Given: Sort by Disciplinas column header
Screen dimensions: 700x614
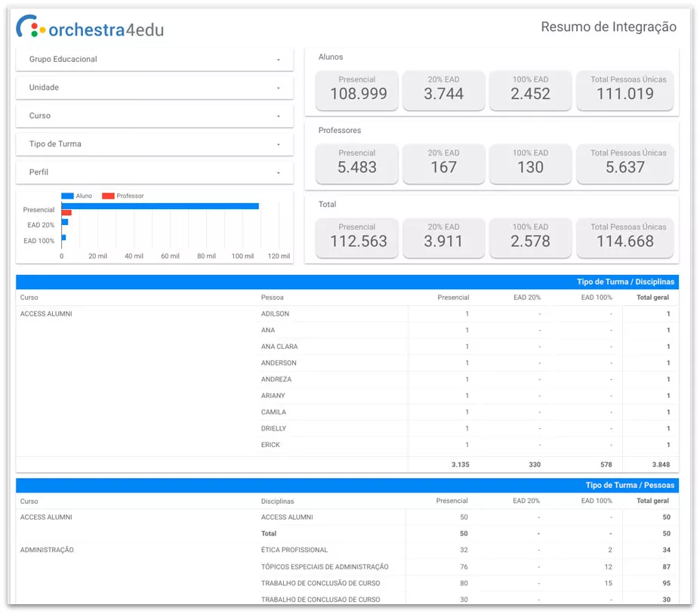Looking at the screenshot, I should [277, 501].
